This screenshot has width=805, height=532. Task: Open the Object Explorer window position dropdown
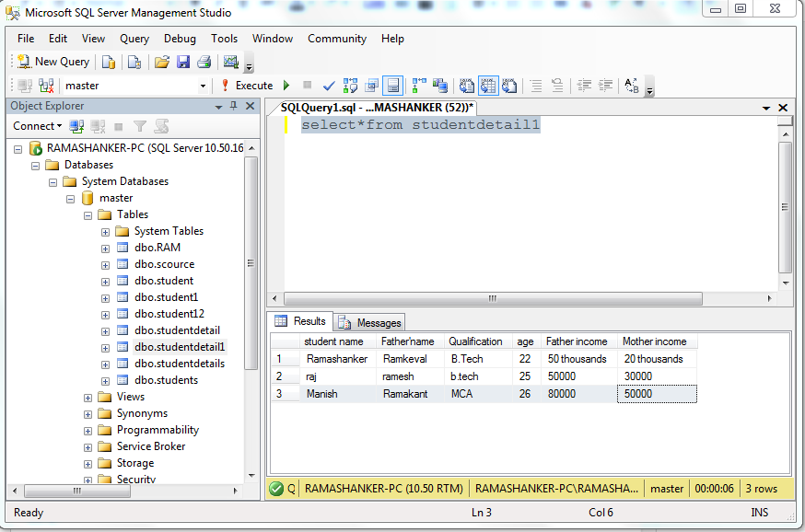[218, 107]
